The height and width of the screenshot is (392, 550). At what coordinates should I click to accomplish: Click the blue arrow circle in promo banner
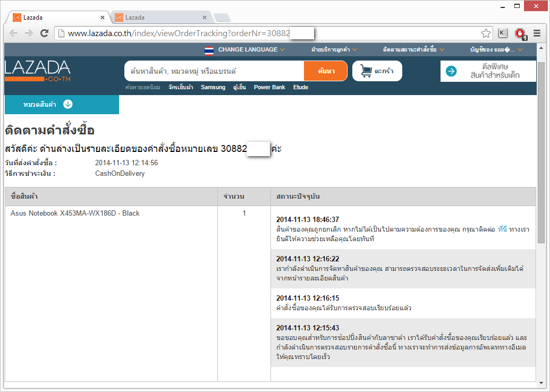pos(451,71)
